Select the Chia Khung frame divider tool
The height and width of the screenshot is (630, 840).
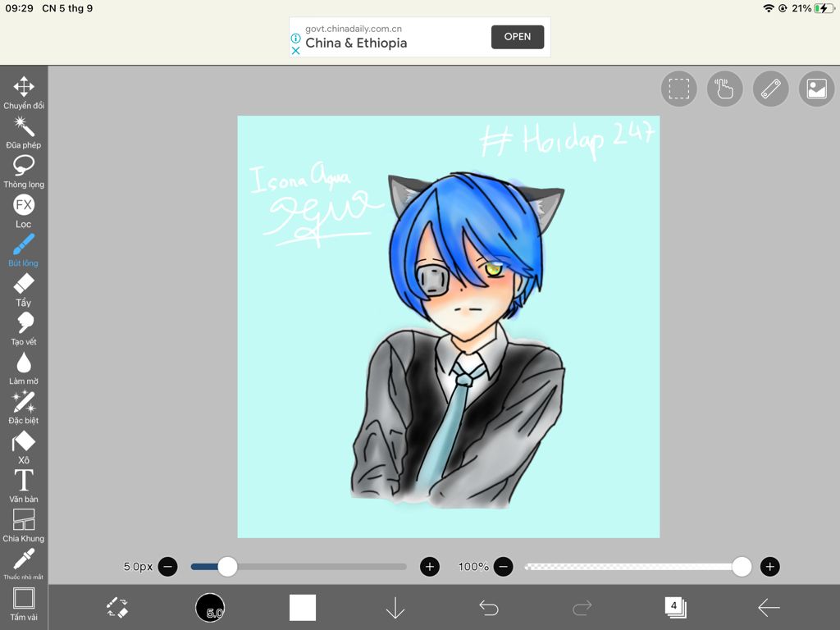24,526
